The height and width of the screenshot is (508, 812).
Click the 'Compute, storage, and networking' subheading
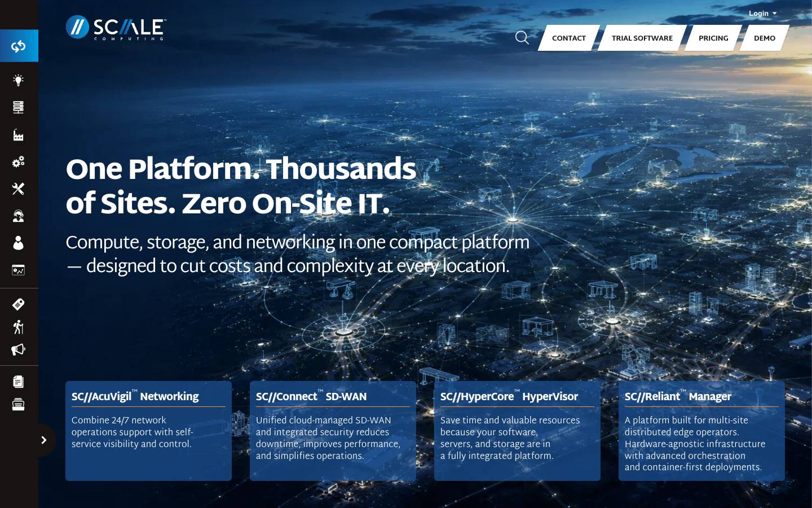pyautogui.click(x=298, y=254)
